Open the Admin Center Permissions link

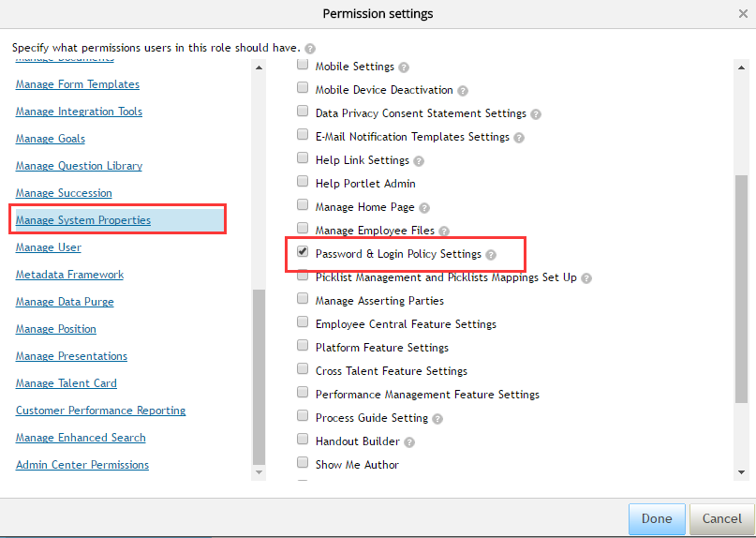pos(82,465)
